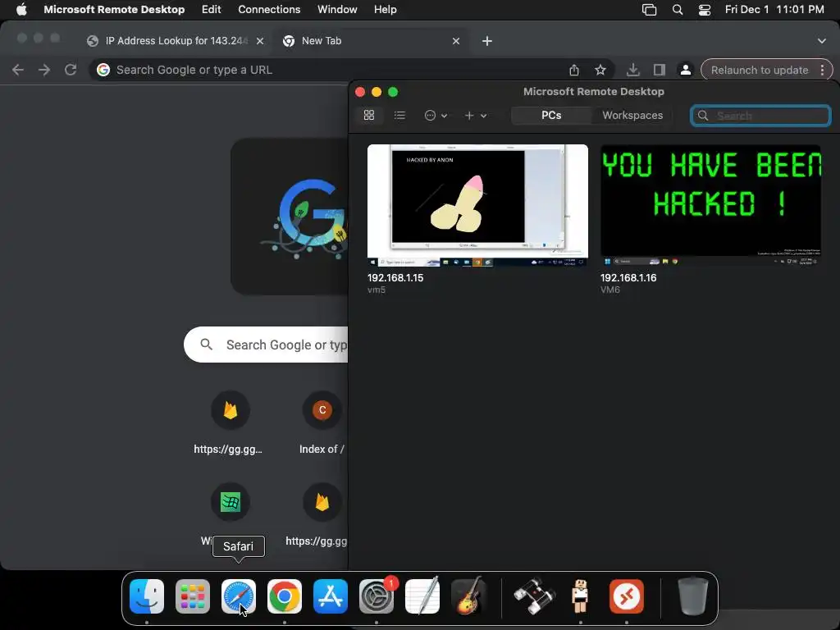Open the 192.168.1.16 VM6 thumbnail
840x630 pixels.
point(710,205)
